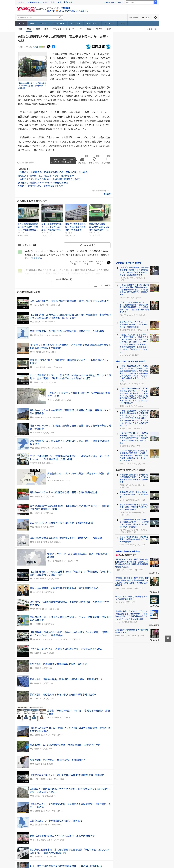Viewport: 174px width, 868px height.
Task: Open the 有料 tab
Action: coord(123,24)
